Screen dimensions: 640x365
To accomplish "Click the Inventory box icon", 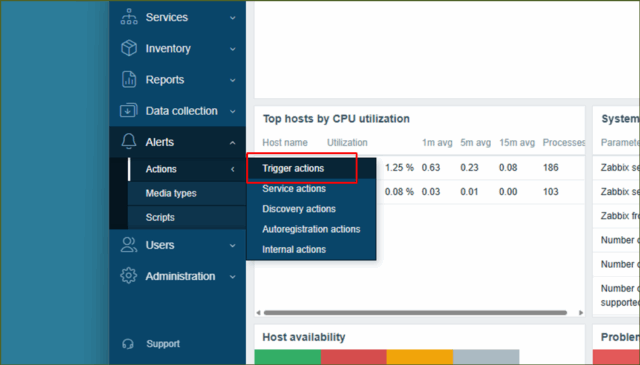I will point(129,48).
